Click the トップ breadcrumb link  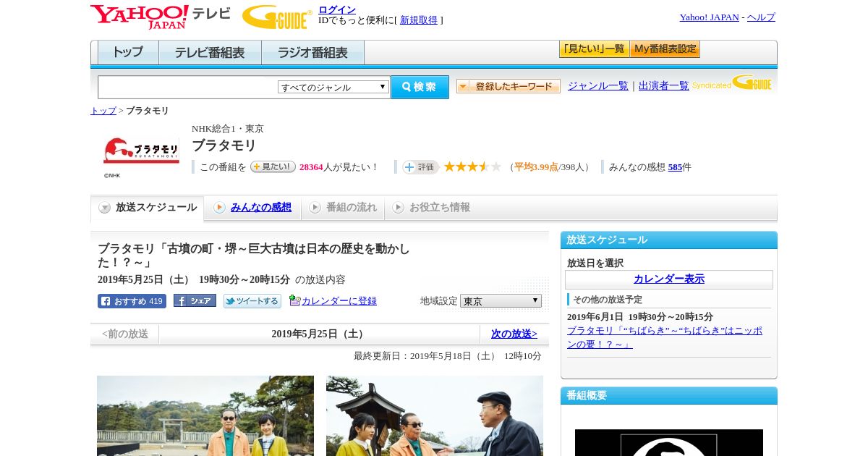(103, 111)
